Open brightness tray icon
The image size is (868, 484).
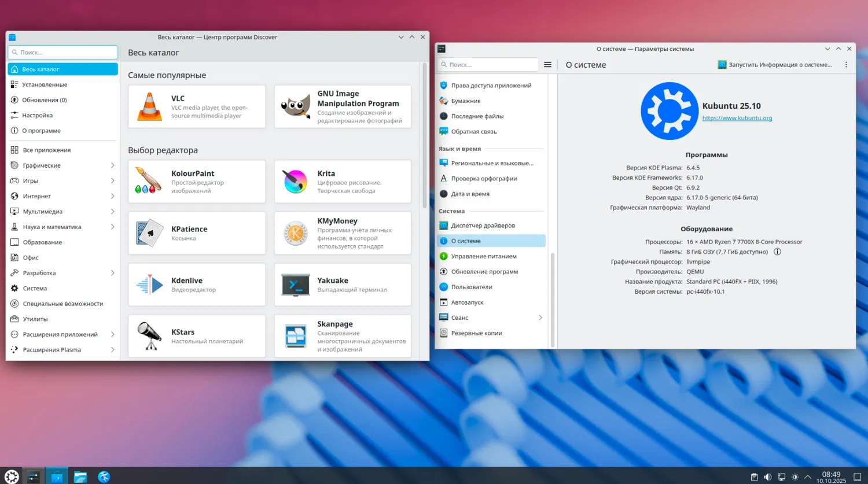795,477
